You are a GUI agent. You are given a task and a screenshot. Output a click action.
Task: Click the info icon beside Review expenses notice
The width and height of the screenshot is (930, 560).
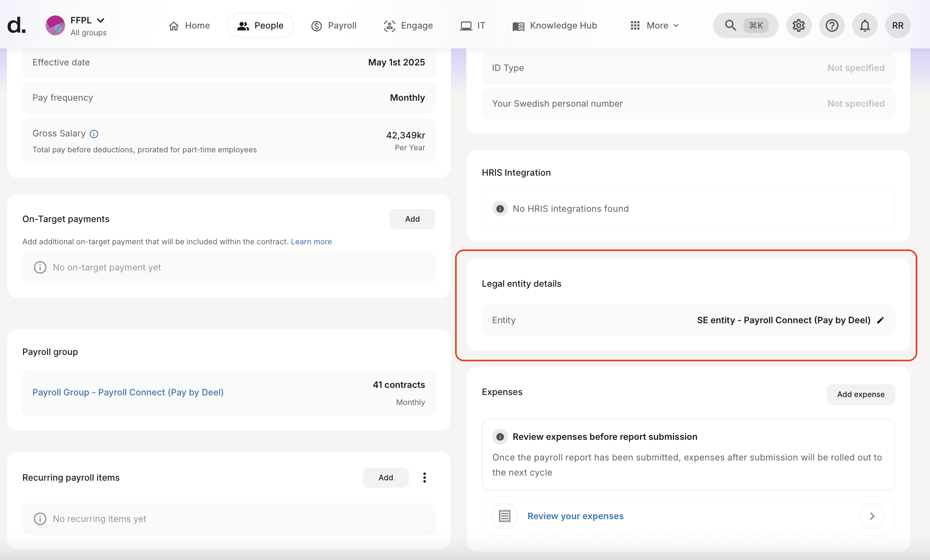pos(500,437)
